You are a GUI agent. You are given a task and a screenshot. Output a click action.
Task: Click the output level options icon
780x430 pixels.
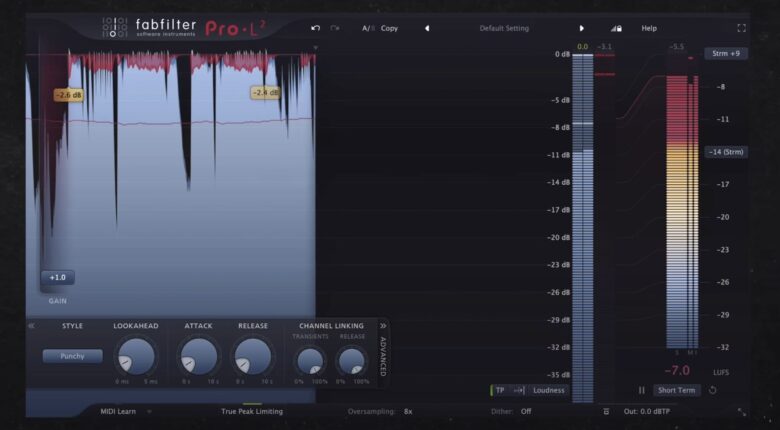[x=606, y=412]
